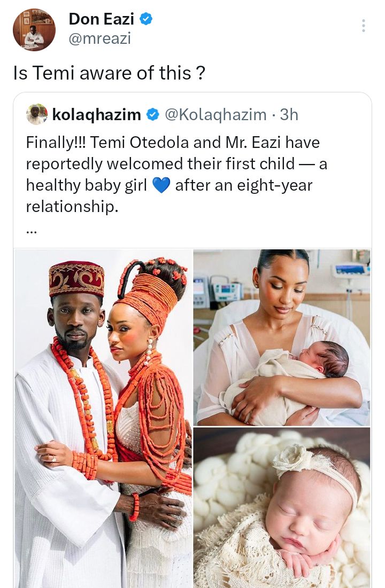Expand the truncated "..." in quoted tweet

point(32,230)
